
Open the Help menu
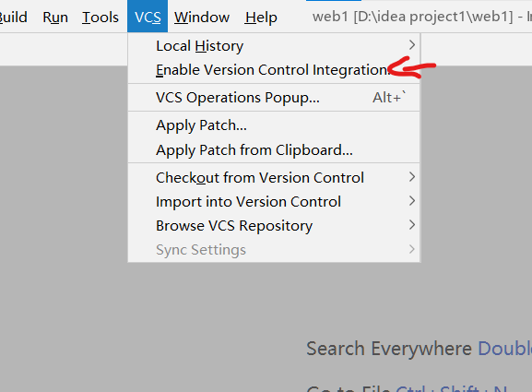[x=261, y=17]
